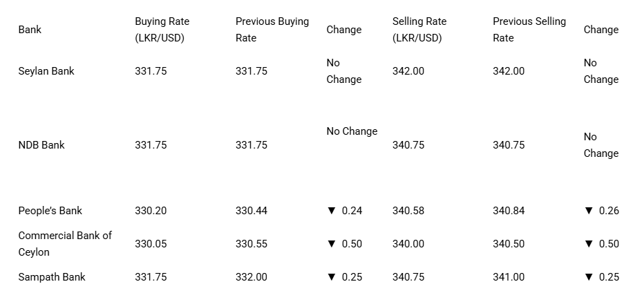Select NDB Bank buying No Change cell
644x302 pixels.
pyautogui.click(x=352, y=131)
